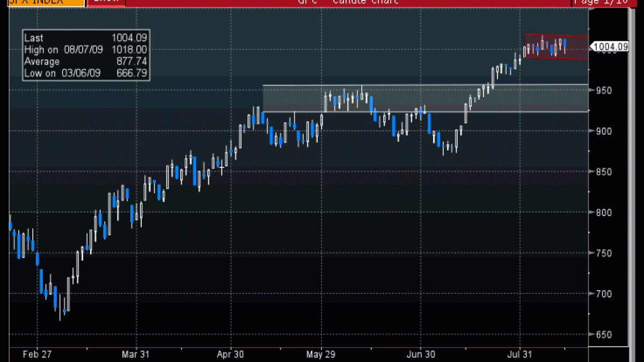Click the Jun 30 date axis label
The width and height of the screenshot is (644, 362).
421,354
